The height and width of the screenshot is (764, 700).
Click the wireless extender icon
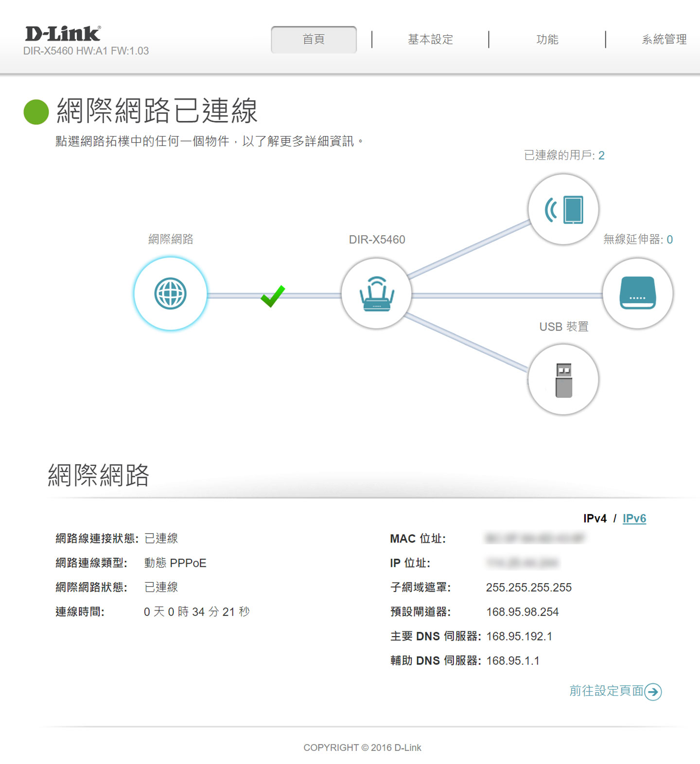[638, 294]
